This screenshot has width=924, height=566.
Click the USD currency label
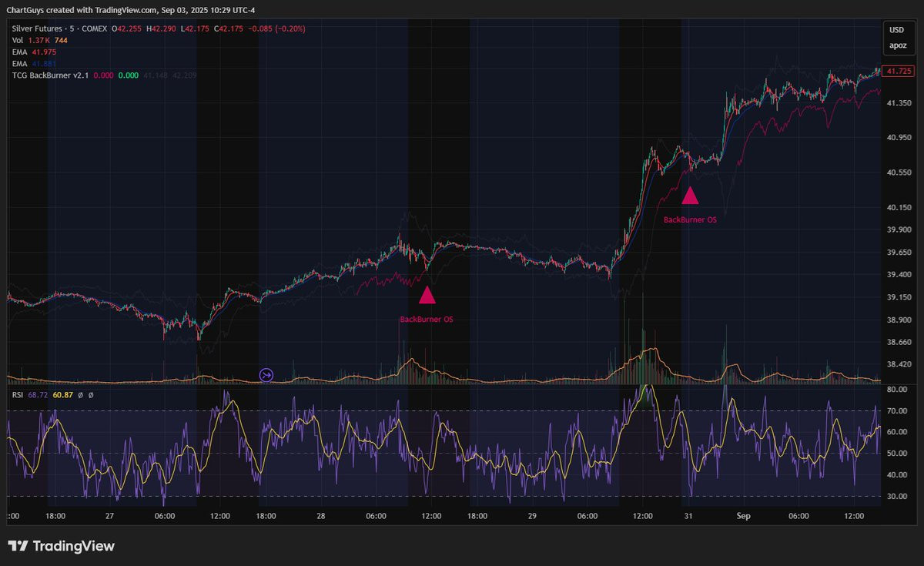click(x=896, y=30)
